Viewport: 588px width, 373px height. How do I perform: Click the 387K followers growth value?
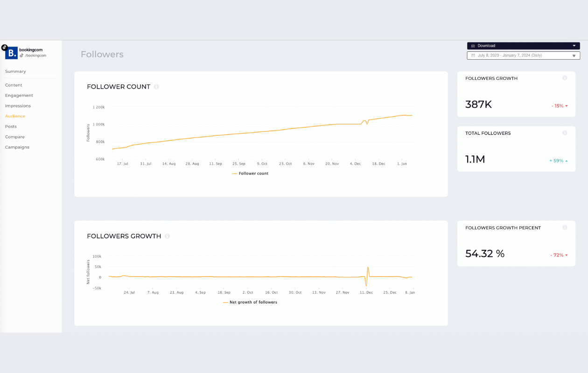[x=479, y=104]
